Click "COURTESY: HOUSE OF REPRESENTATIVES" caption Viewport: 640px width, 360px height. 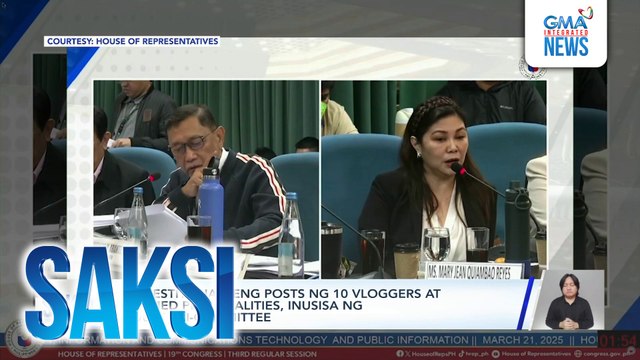pyautogui.click(x=133, y=41)
